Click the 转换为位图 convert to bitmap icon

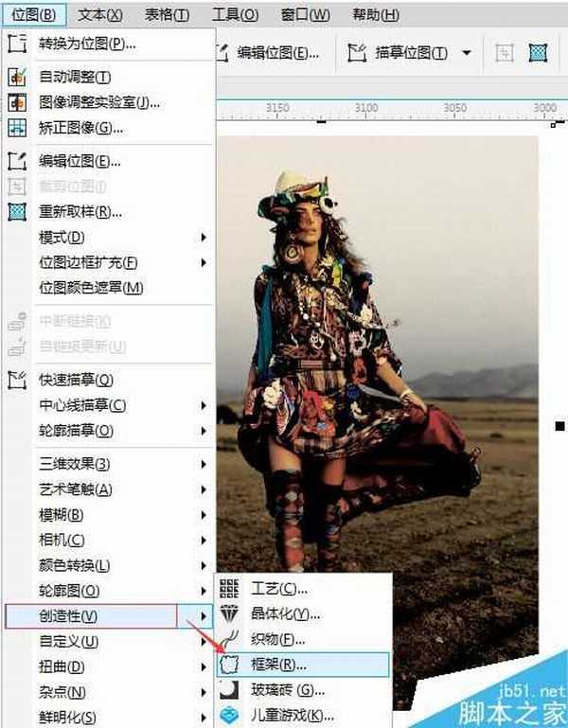click(x=16, y=44)
